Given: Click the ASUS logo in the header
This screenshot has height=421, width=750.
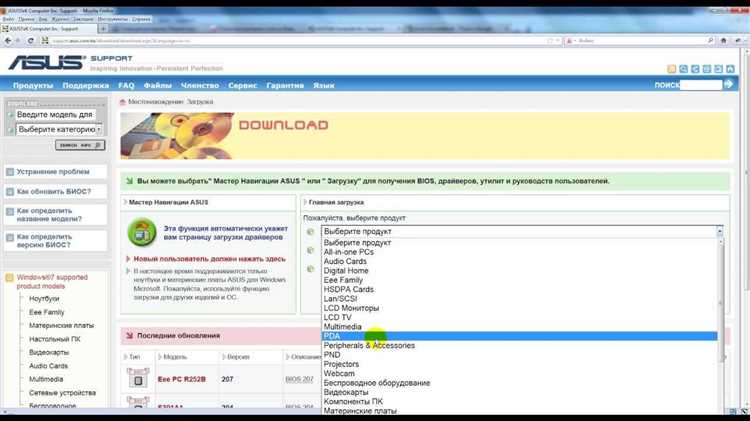Looking at the screenshot, I should pos(47,62).
